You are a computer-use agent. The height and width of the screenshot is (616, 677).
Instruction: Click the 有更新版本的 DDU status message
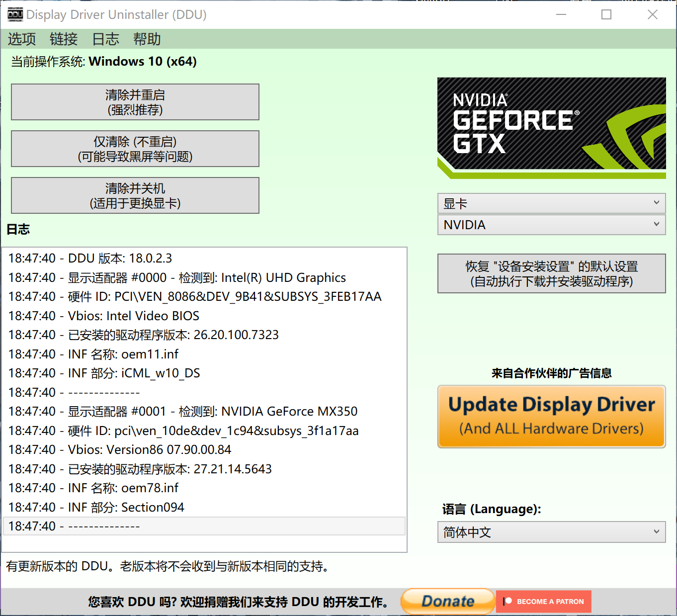click(167, 566)
